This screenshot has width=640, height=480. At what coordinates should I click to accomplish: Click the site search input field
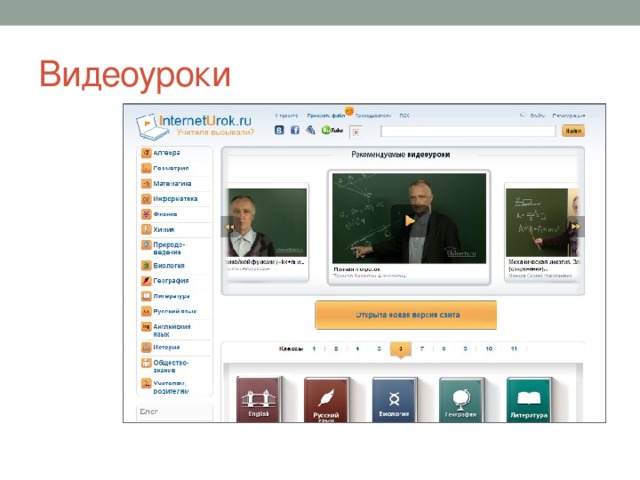468,131
